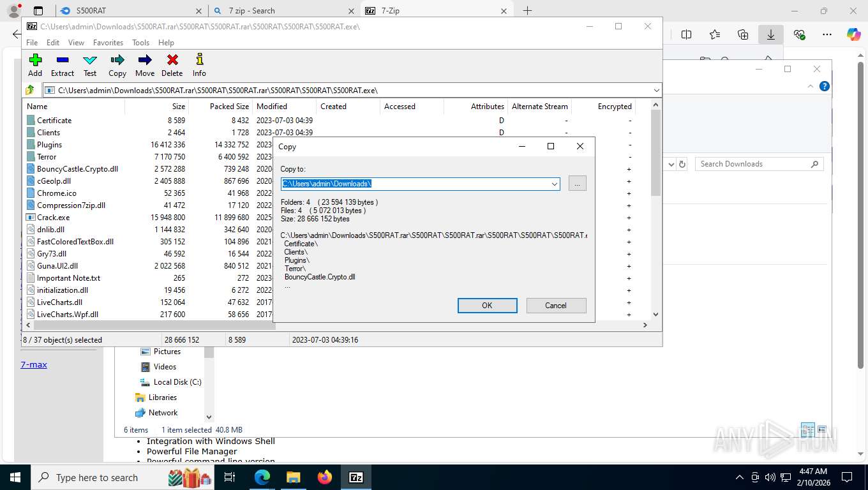868x490 pixels.
Task: Open the Tools menu
Action: click(x=140, y=42)
